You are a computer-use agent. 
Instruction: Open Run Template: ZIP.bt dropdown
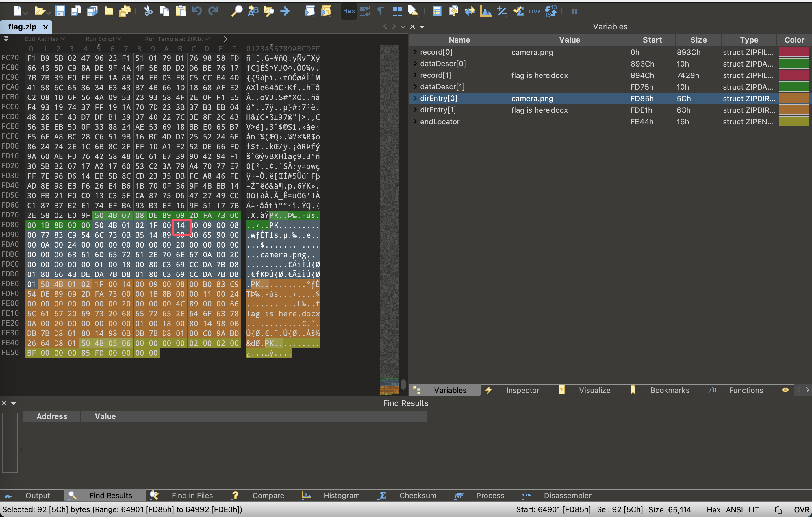(x=177, y=39)
